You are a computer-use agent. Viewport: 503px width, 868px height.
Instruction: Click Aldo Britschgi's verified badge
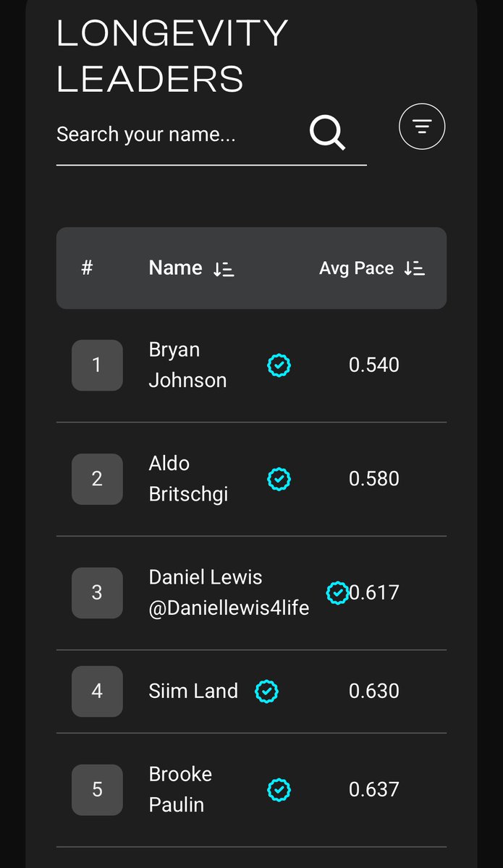coord(279,479)
